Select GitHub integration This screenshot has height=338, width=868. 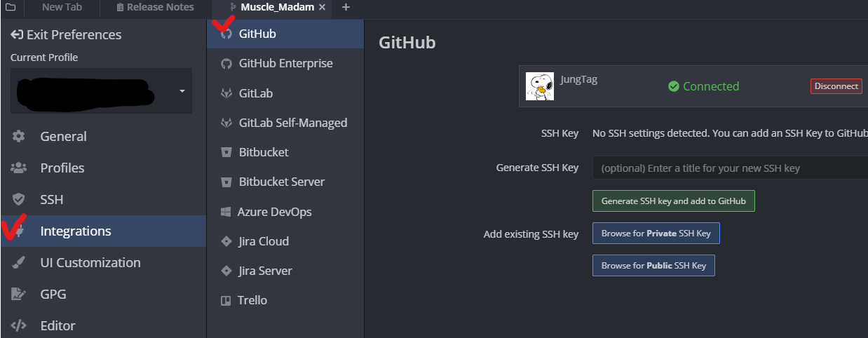[285, 34]
